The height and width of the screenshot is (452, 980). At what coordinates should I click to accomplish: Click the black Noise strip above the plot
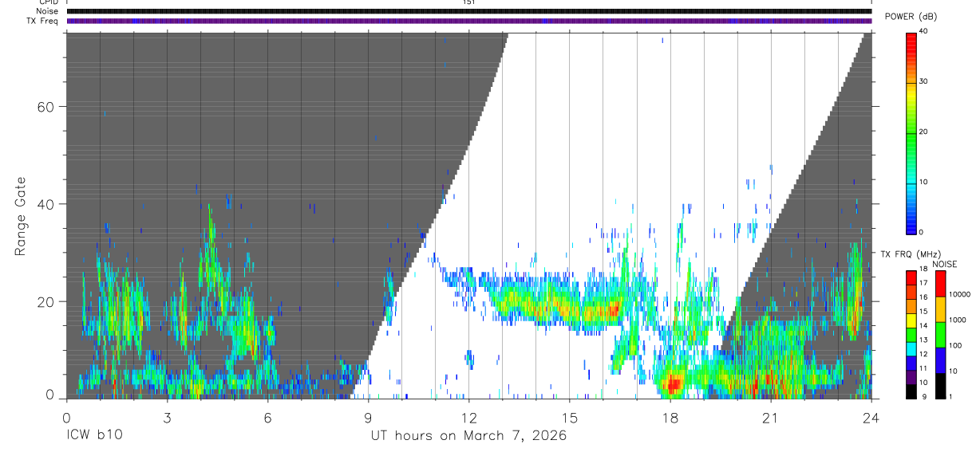[468, 11]
